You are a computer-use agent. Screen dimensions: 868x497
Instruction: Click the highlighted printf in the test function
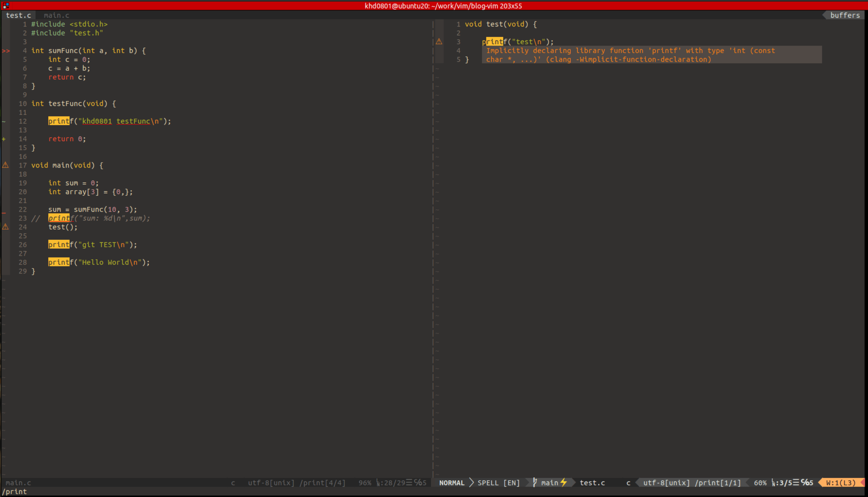pyautogui.click(x=492, y=42)
